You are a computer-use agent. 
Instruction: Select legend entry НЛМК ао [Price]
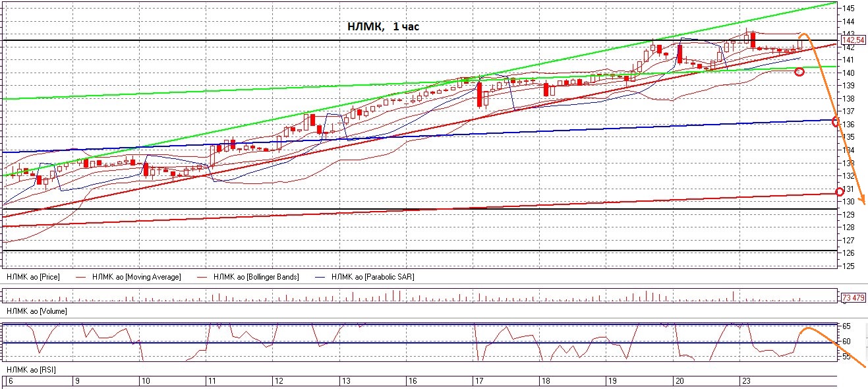(x=33, y=277)
